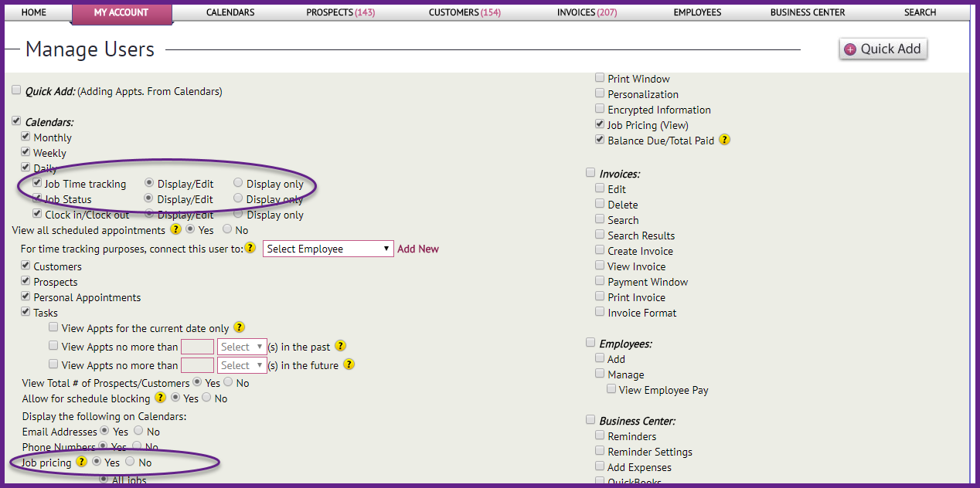Click help icon next to connect this user to
Viewport: 980px width, 488px height.
click(250, 248)
